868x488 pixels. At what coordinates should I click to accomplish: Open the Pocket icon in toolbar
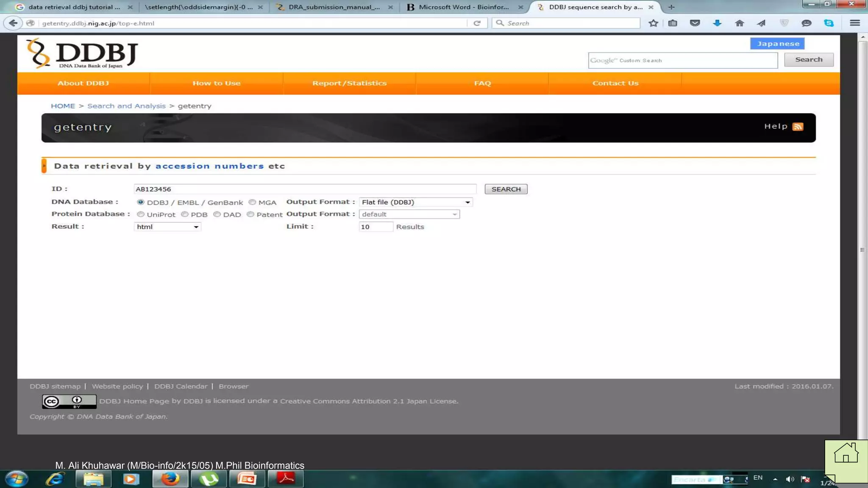[x=695, y=23]
